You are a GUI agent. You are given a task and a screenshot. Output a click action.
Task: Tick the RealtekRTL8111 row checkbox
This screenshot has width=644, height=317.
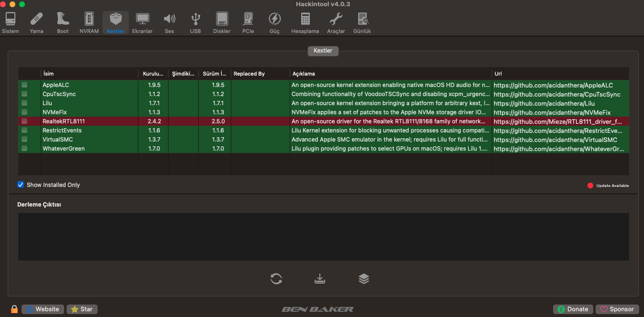pyautogui.click(x=24, y=121)
